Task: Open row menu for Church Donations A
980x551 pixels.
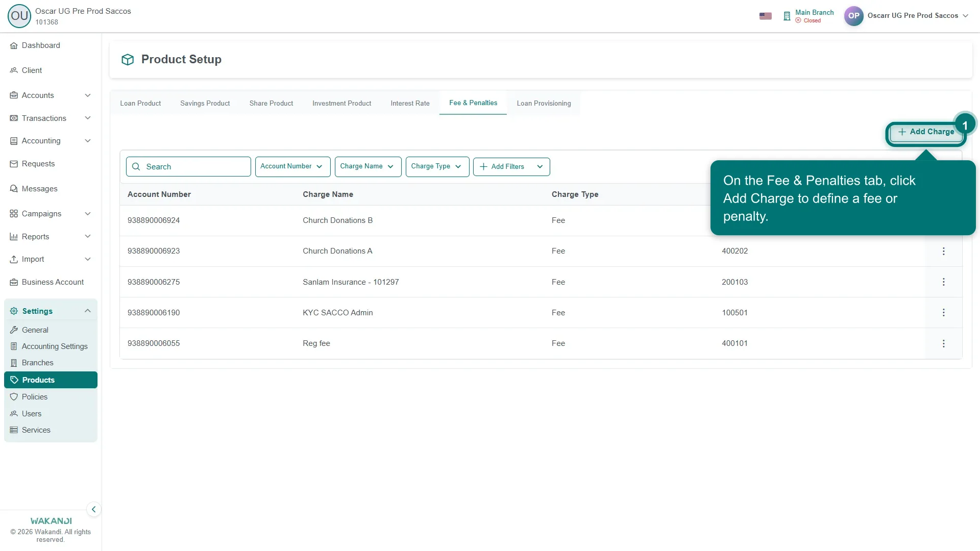Action: click(943, 252)
